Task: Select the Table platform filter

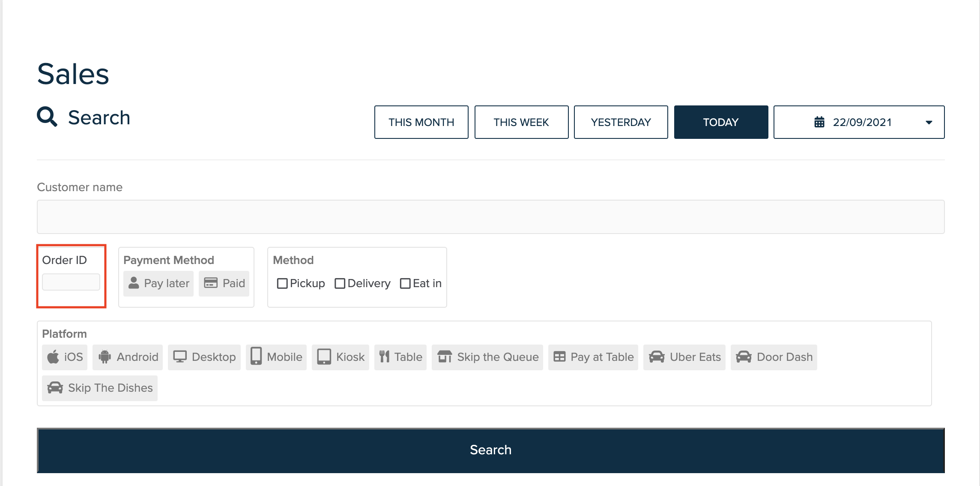Action: tap(400, 357)
